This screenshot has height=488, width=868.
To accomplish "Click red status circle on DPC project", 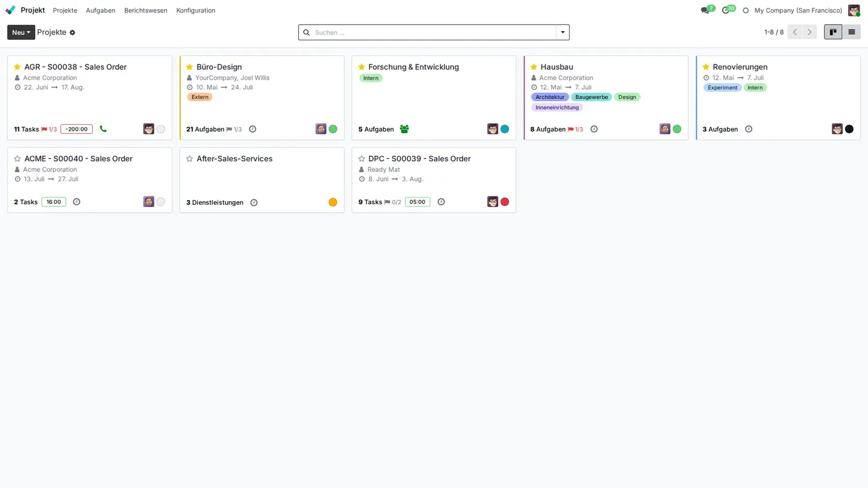I will point(505,202).
